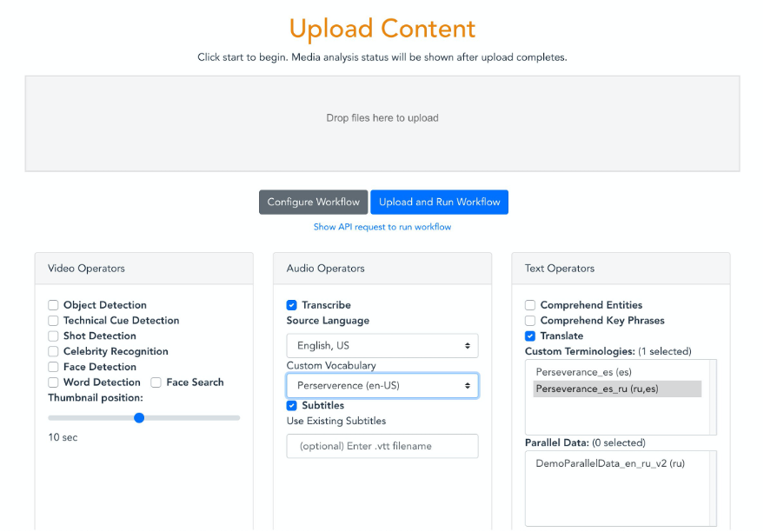Click the .vtt filename input field
Viewport: 764px width, 532px height.
coord(382,446)
